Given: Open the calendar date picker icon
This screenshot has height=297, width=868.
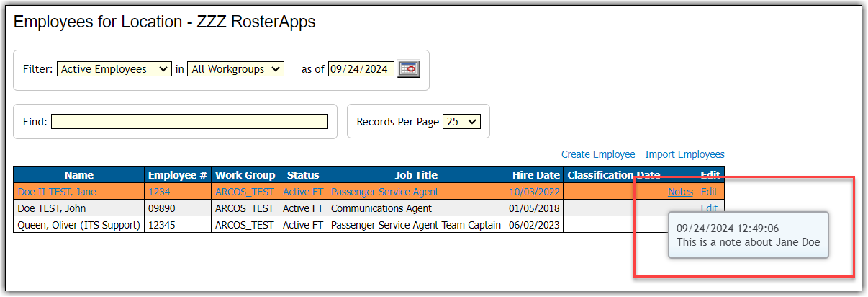Looking at the screenshot, I should point(409,69).
